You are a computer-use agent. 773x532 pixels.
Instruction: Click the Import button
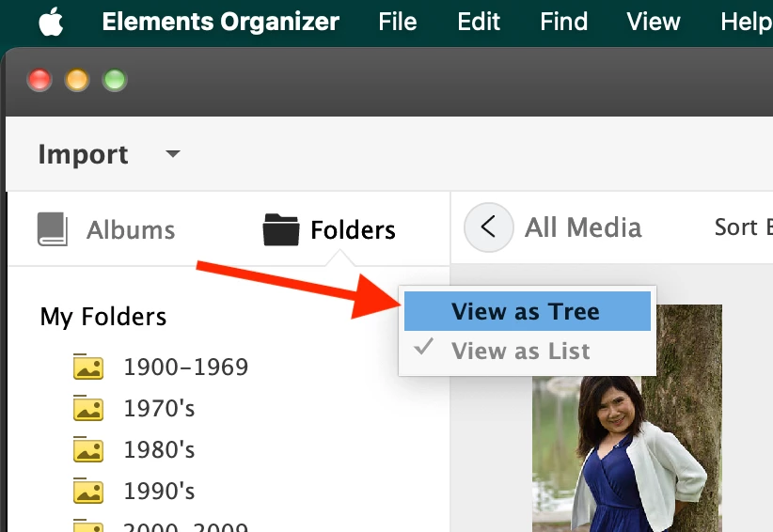coord(84,154)
